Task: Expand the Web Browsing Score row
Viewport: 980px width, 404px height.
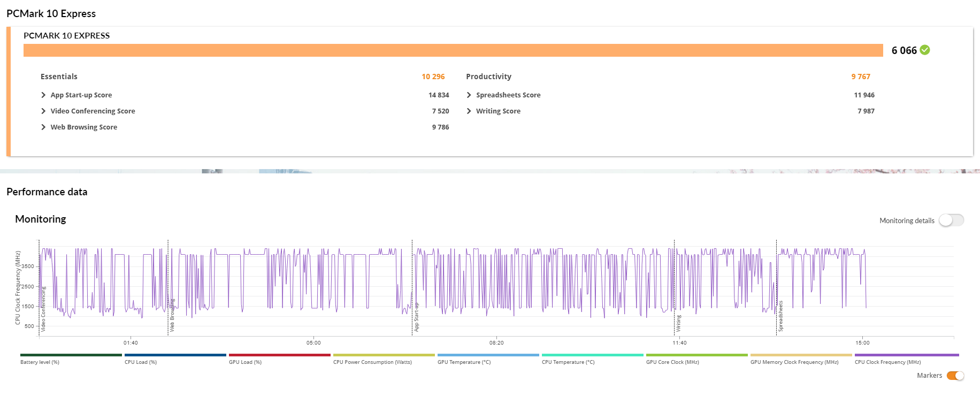Action: tap(43, 127)
